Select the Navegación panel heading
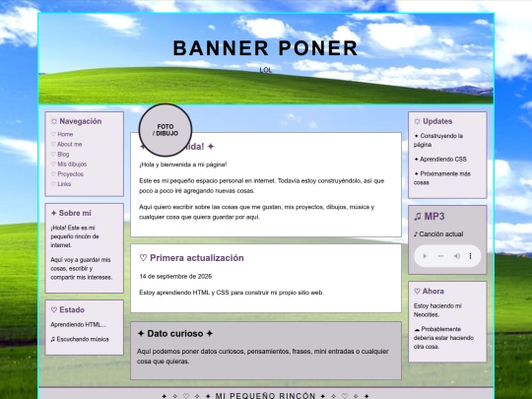Image resolution: width=532 pixels, height=399 pixels. tap(76, 121)
